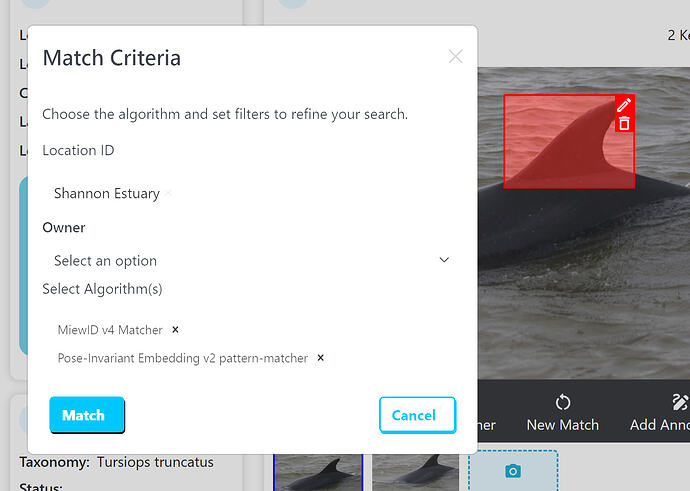The width and height of the screenshot is (690, 491).
Task: Remove Shannon Estuary location tag
Action: (x=168, y=193)
